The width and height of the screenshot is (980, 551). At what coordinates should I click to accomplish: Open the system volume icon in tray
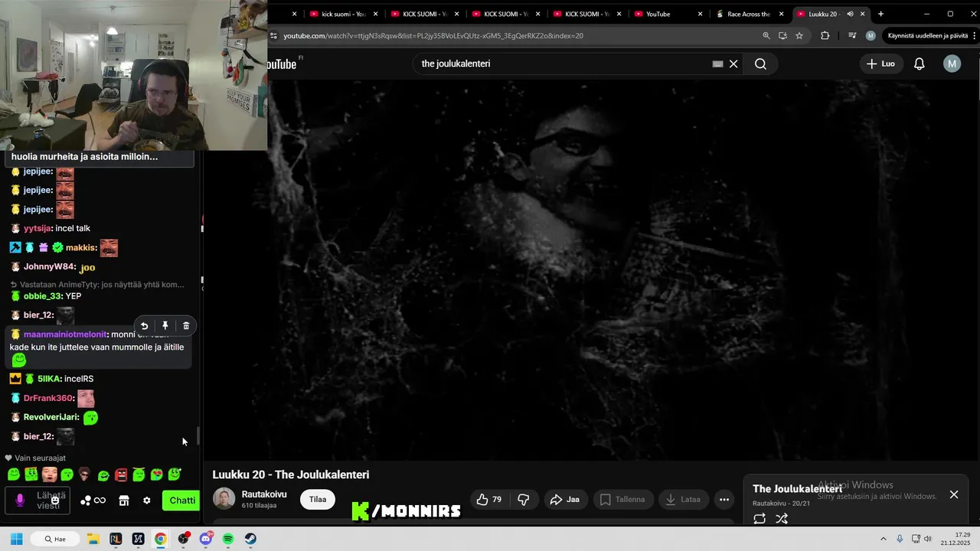click(927, 539)
